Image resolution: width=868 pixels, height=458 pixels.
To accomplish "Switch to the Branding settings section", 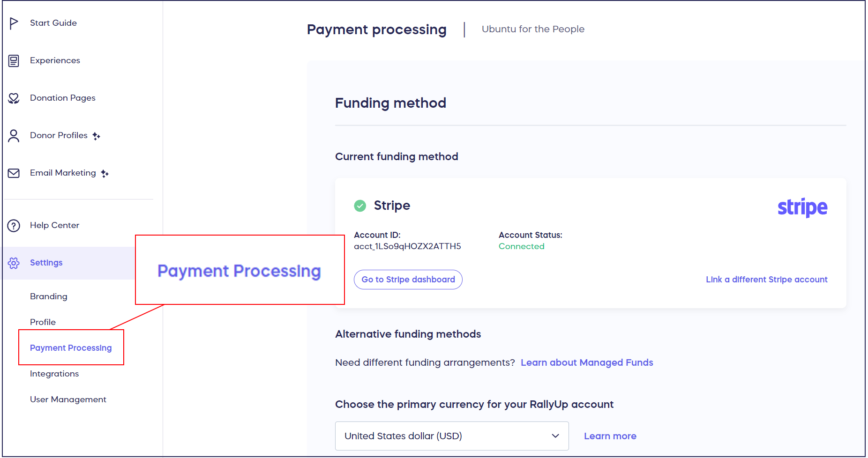I will point(48,296).
